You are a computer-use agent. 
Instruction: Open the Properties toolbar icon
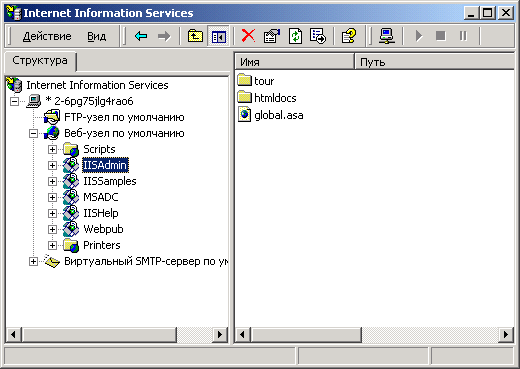coord(272,36)
